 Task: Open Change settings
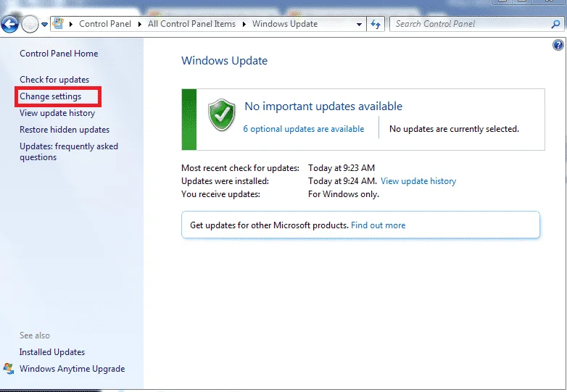pyautogui.click(x=50, y=96)
